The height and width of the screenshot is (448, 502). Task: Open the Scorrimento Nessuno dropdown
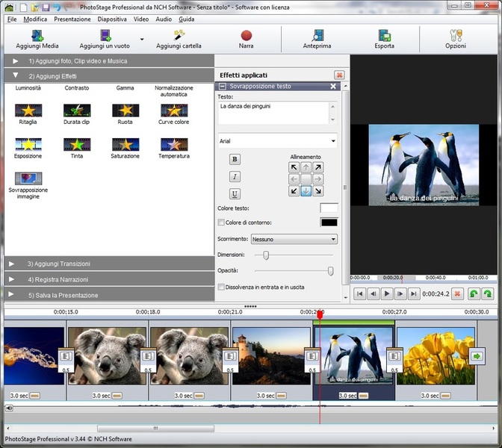[x=294, y=239]
